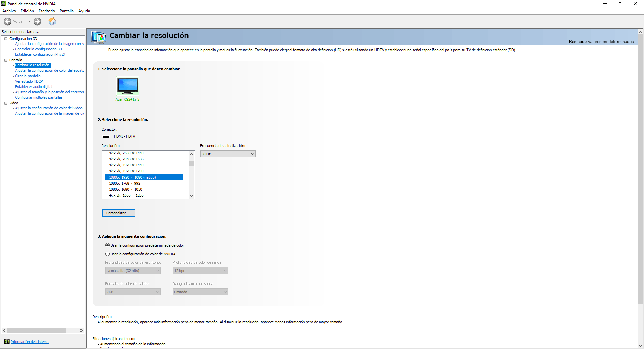Click main pane scroll up arrow
Screen dimensions: 644x349
click(x=640, y=32)
